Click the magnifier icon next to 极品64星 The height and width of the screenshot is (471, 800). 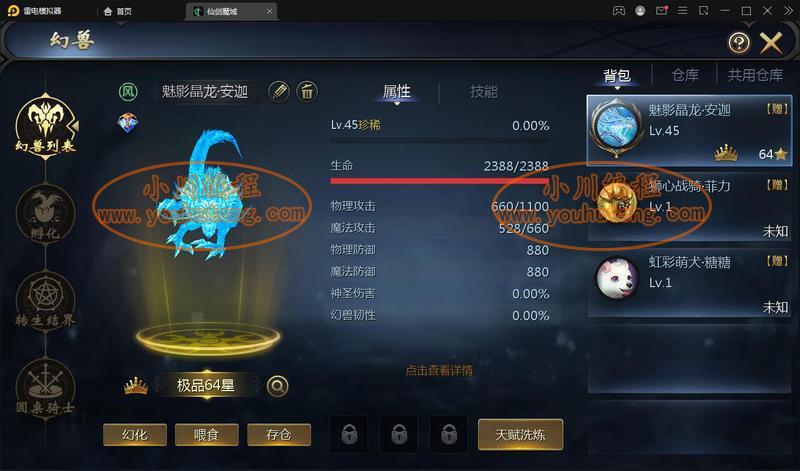coord(278,386)
